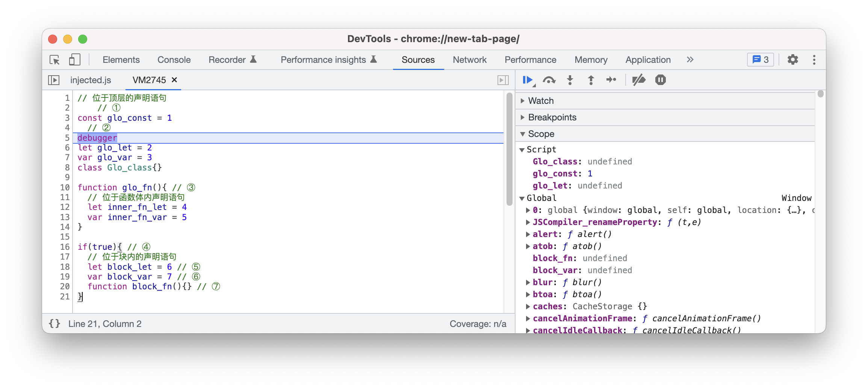Click the Window label beside Global
The width and height of the screenshot is (868, 389).
coord(796,198)
